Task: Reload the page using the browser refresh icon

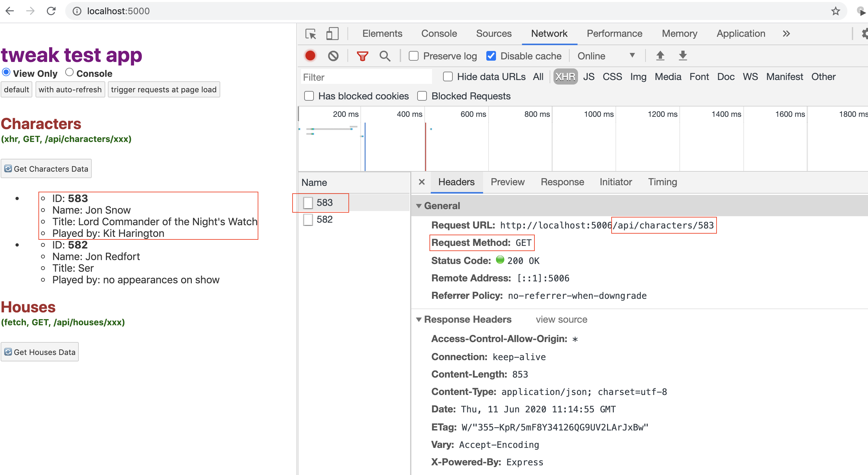Action: tap(51, 11)
